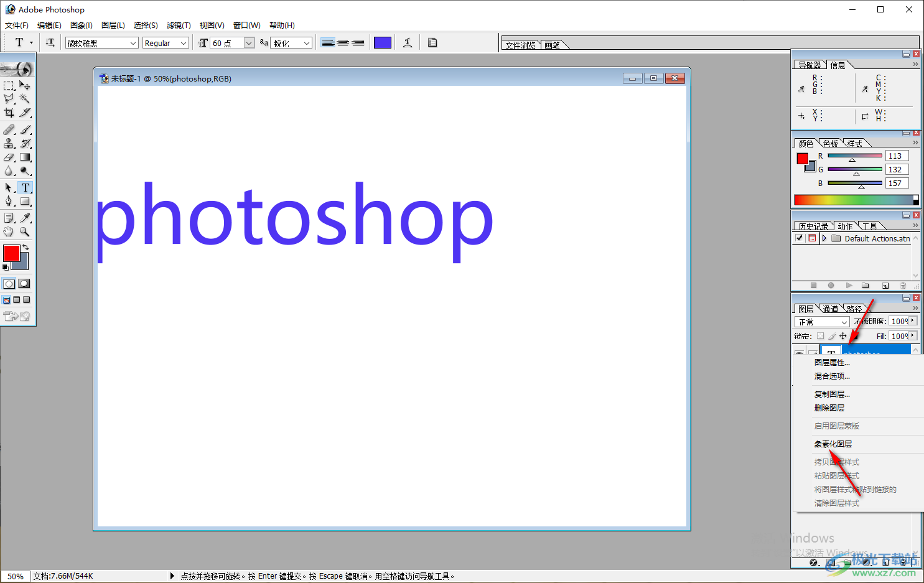Toggle dialog control for Default Actions
Viewport: 924px width, 583px height.
[812, 238]
